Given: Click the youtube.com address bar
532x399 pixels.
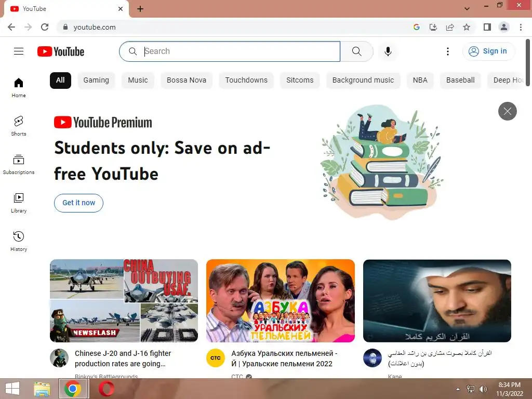Looking at the screenshot, I should [x=234, y=27].
